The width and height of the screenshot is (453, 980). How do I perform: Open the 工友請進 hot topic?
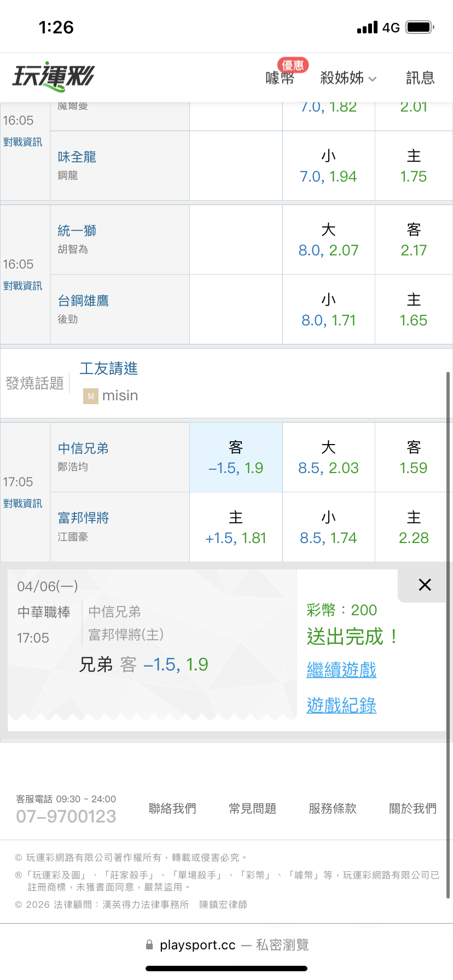(109, 369)
